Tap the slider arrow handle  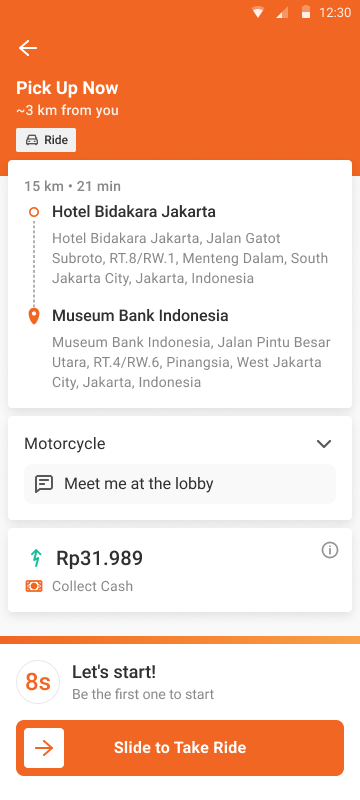[x=44, y=748]
